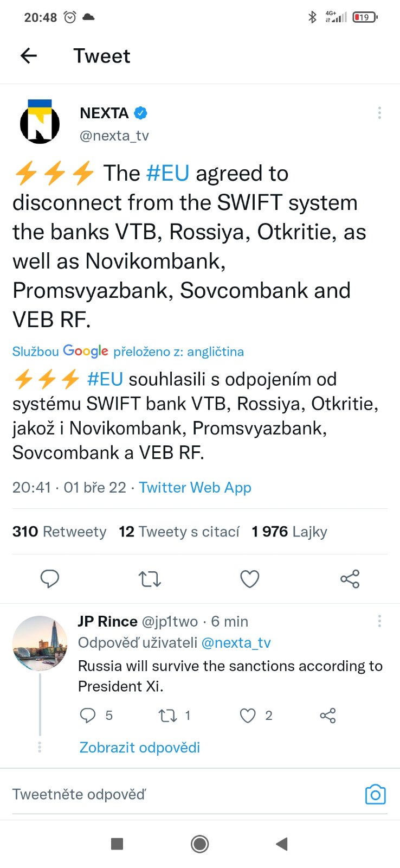View the 12 Tweety s citací
Viewport: 400px width, 868px height.
(x=179, y=532)
